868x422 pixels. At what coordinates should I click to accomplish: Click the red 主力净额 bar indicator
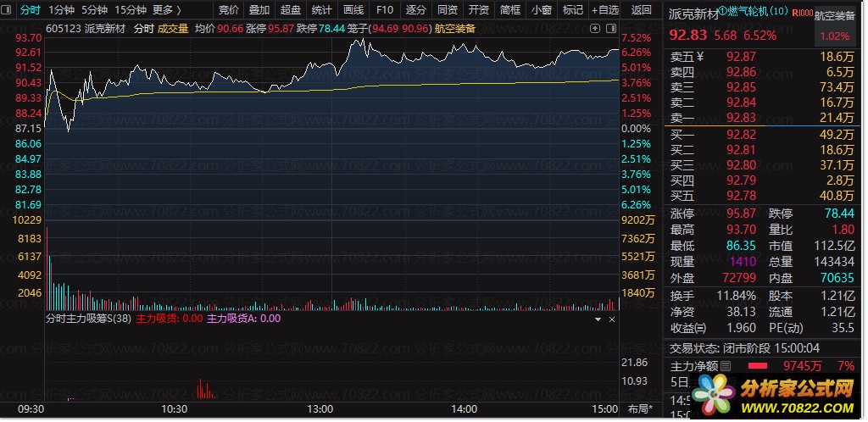coord(758,366)
